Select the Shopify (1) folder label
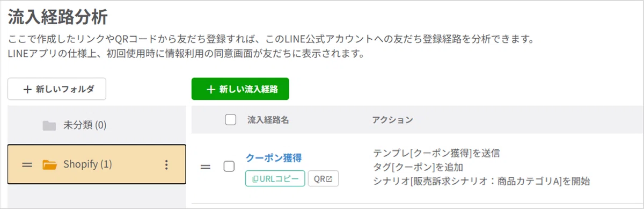644x209 pixels. pyautogui.click(x=87, y=164)
